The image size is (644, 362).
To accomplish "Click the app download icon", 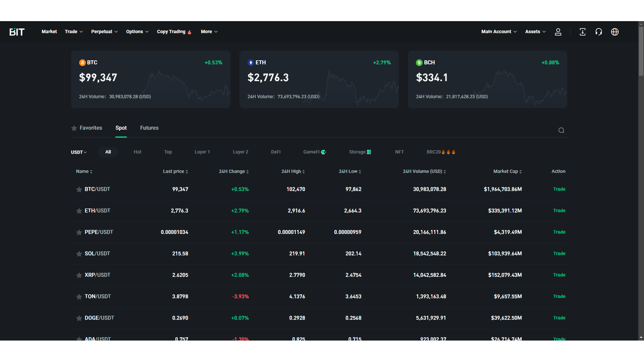I will pyautogui.click(x=583, y=32).
